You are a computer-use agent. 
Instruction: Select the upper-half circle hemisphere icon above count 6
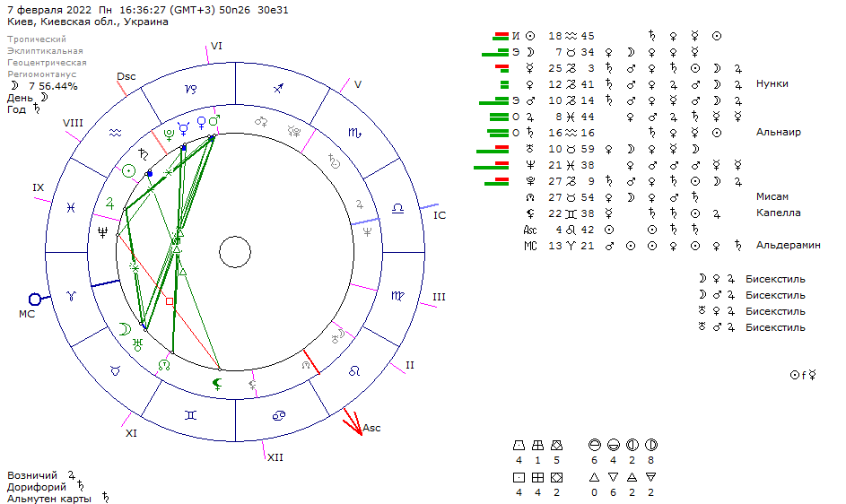click(595, 445)
